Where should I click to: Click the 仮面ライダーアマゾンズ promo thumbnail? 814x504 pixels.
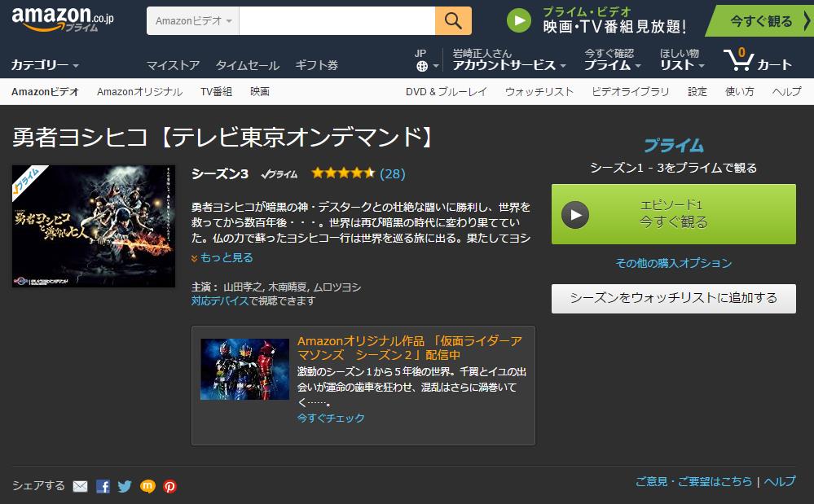244,369
